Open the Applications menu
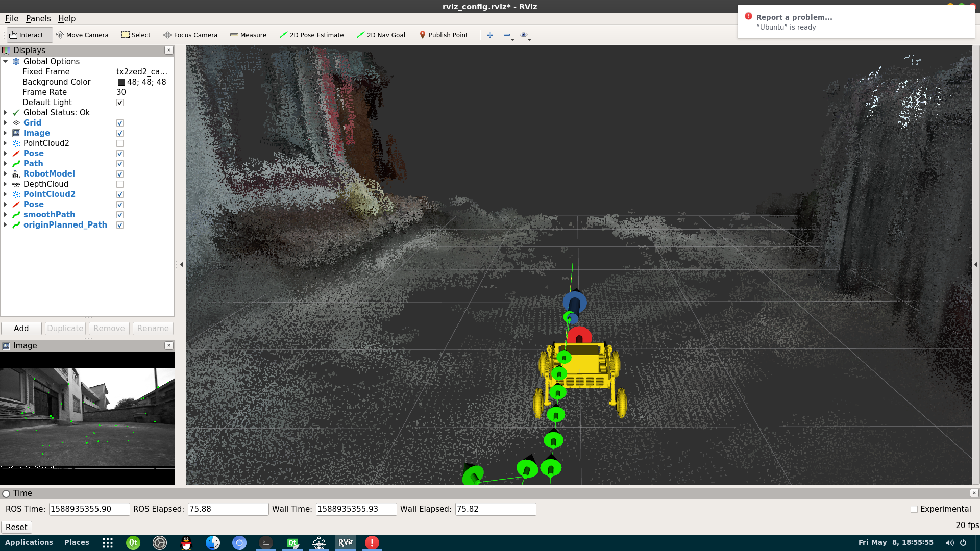Viewport: 980px width, 551px height. click(x=29, y=542)
